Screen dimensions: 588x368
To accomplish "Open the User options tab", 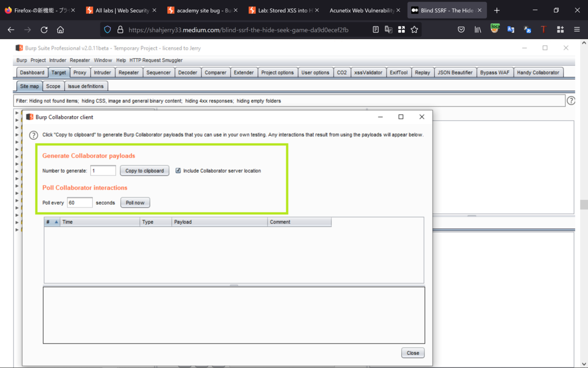I will pos(315,73).
